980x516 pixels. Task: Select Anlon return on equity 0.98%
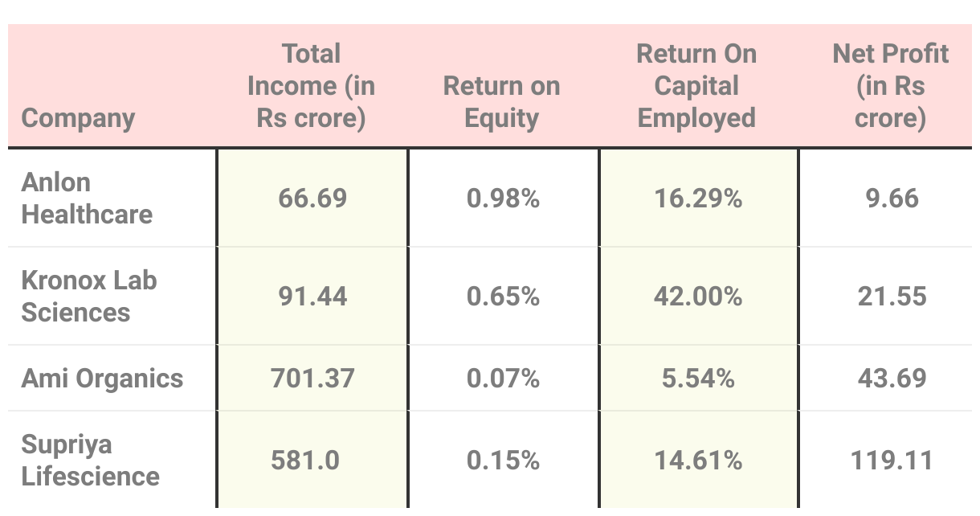click(503, 199)
